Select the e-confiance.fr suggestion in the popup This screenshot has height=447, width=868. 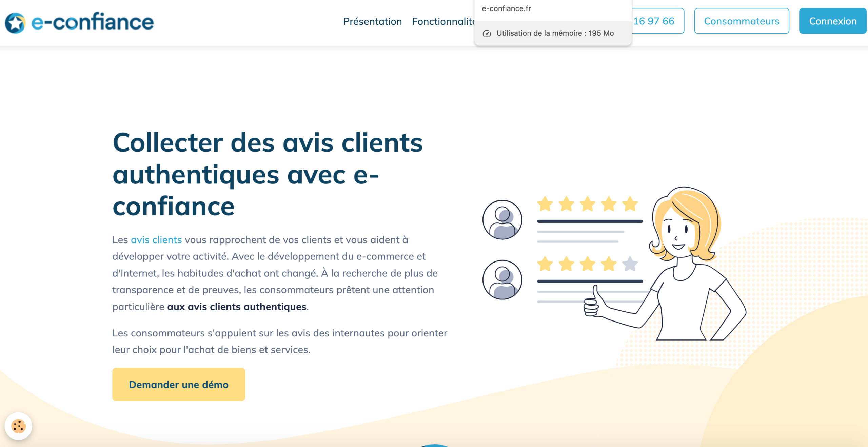(507, 8)
